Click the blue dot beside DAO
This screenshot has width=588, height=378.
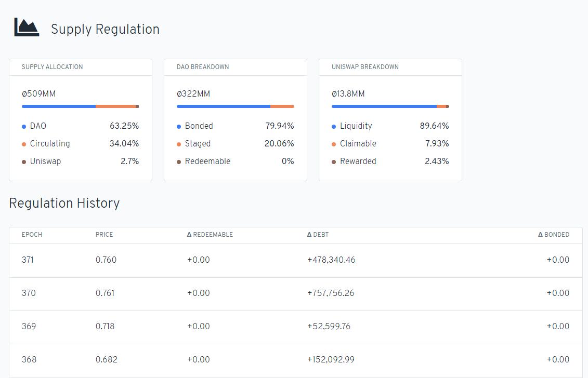click(x=24, y=127)
